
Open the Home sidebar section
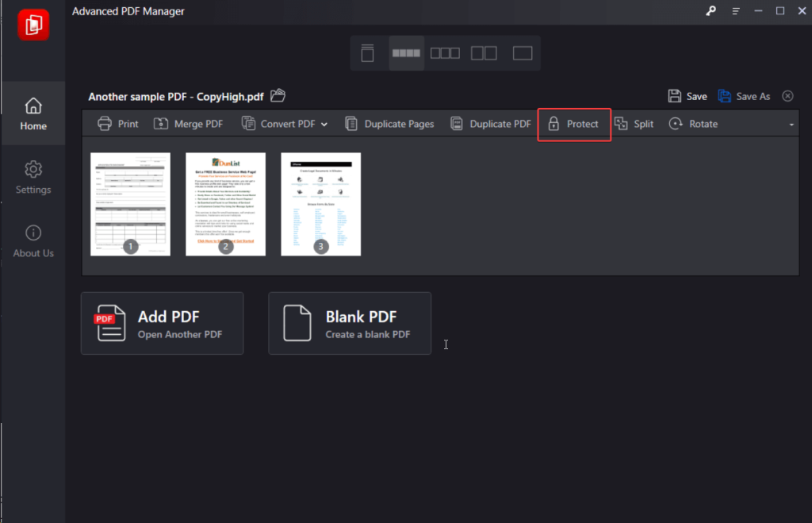[x=33, y=113]
